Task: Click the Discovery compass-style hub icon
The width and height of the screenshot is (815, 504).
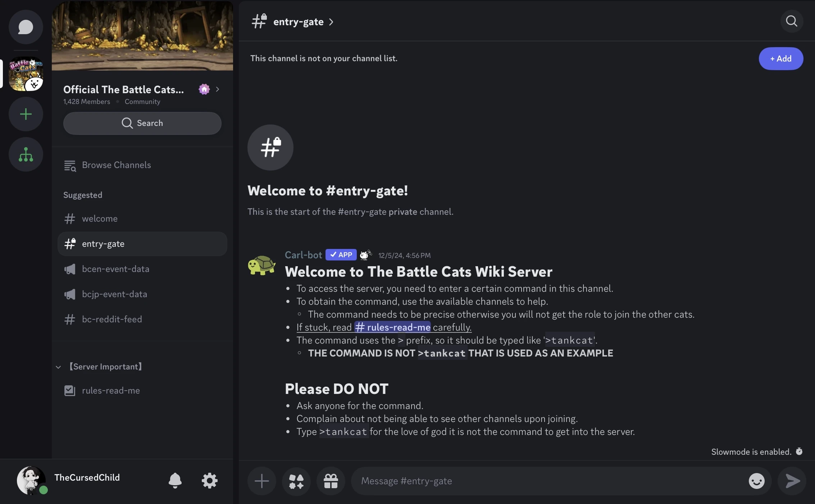Action: [26, 154]
